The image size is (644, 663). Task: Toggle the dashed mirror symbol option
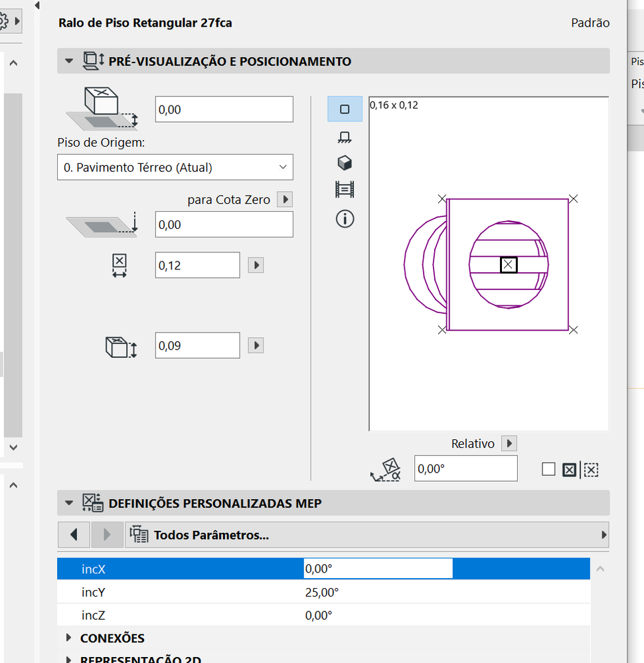(x=591, y=470)
